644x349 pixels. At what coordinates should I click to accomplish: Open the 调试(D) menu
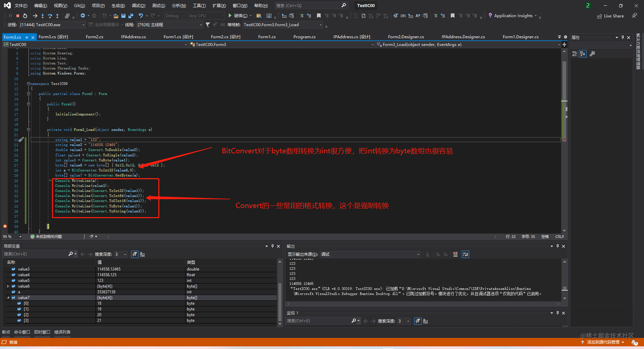tap(139, 5)
